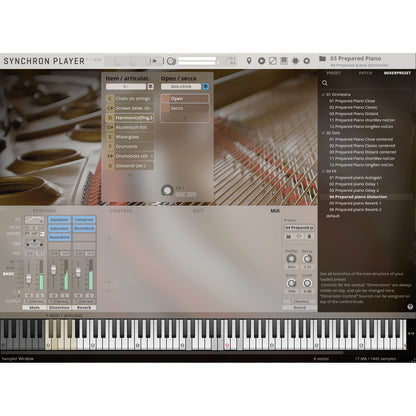Select the Main channel label button
Image resolution: width=416 pixels, height=416 pixels.
(x=34, y=307)
